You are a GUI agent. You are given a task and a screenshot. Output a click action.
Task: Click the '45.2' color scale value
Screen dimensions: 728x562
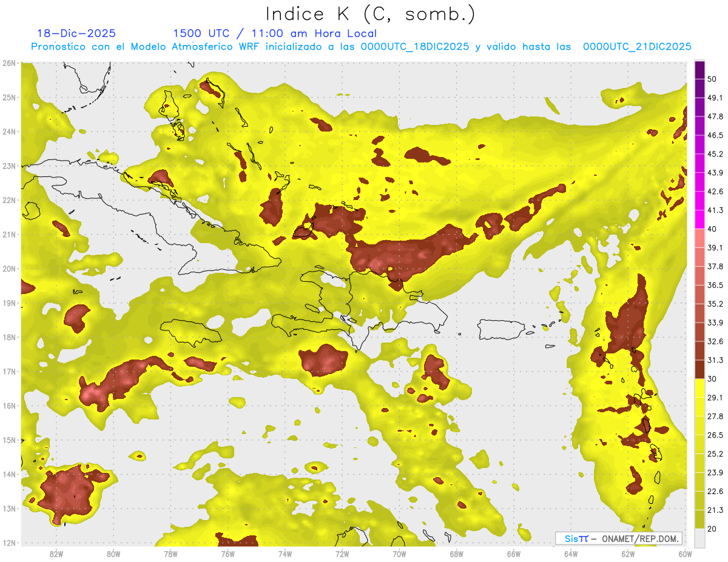pos(715,154)
